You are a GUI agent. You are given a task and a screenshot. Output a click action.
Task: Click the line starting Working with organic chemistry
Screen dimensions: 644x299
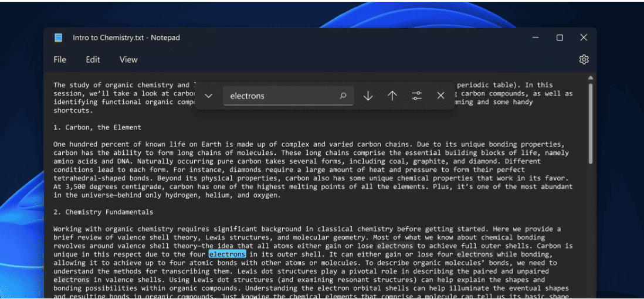(x=307, y=229)
